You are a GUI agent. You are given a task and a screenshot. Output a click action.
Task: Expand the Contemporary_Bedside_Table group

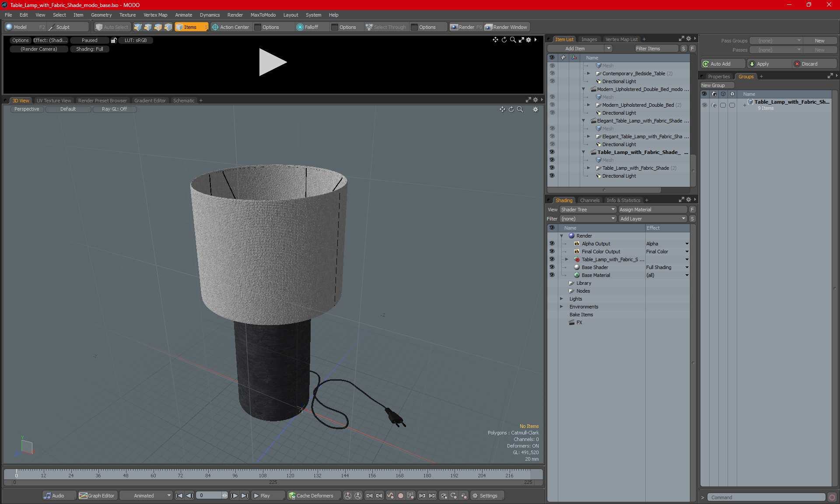click(588, 73)
